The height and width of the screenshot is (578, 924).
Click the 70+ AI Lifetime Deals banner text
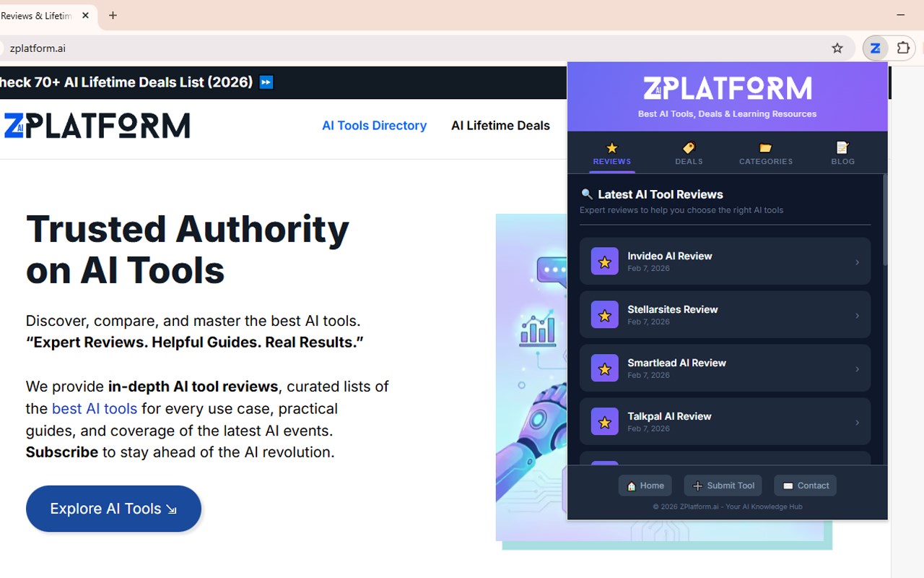pos(126,82)
